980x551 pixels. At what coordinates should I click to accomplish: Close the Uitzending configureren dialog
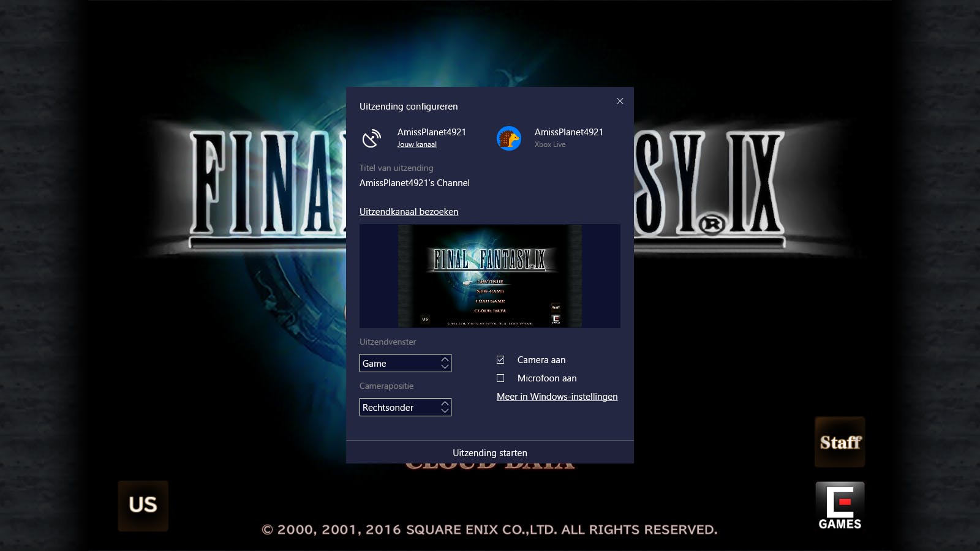[x=620, y=101]
